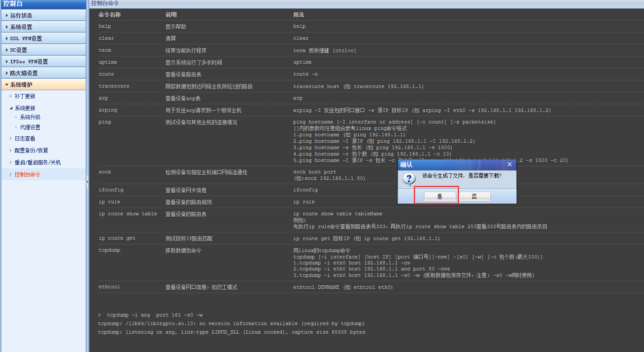Select 日志查看 in the sidebar
The height and width of the screenshot is (352, 644).
click(25, 138)
